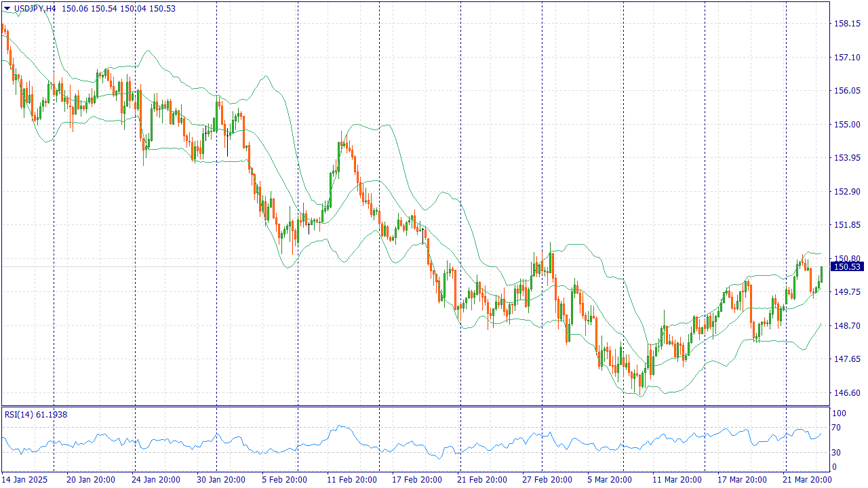The image size is (868, 488).
Task: Click the 158.15 level on price scale
Action: point(846,24)
